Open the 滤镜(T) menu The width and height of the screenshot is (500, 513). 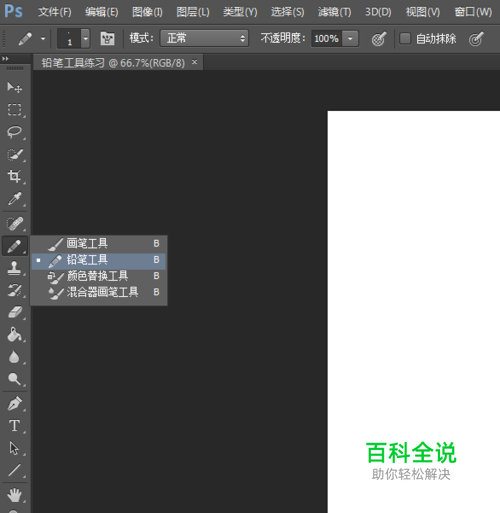point(334,12)
